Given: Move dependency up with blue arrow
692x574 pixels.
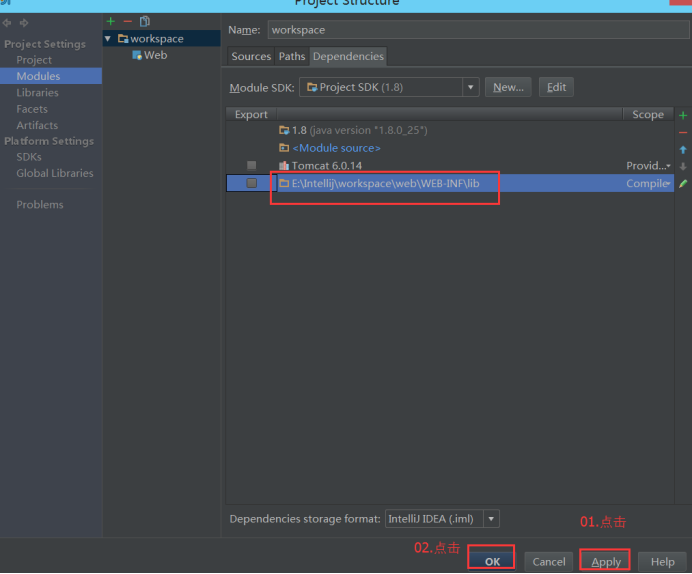Looking at the screenshot, I should click(683, 150).
